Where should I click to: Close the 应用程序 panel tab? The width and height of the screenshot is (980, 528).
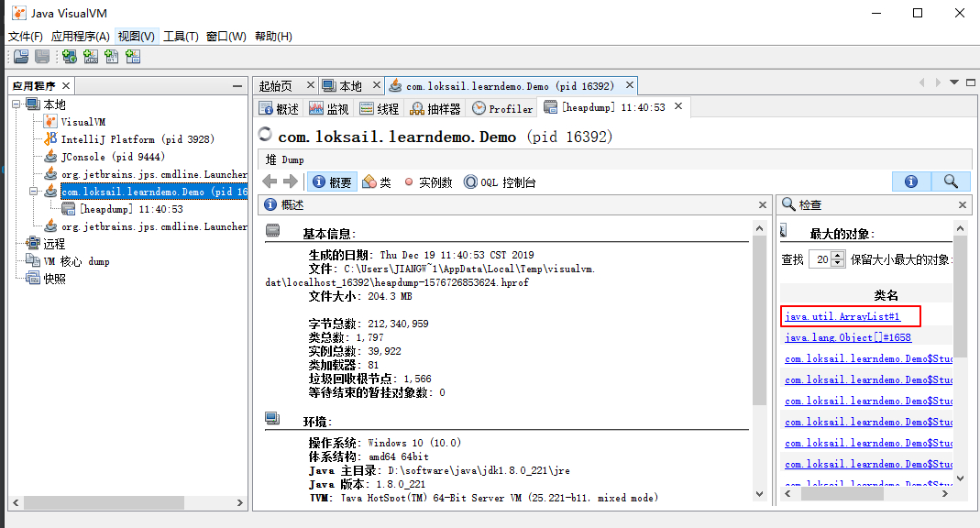coord(66,85)
